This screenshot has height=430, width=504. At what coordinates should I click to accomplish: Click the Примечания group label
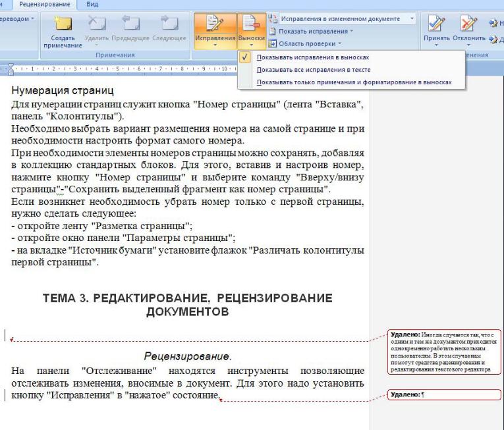(115, 55)
